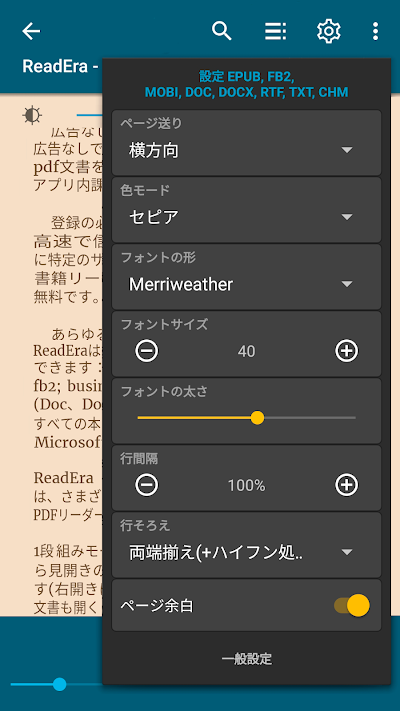Click the 設定 EPUB, FB2 header text
The width and height of the screenshot is (400, 711).
[x=247, y=84]
